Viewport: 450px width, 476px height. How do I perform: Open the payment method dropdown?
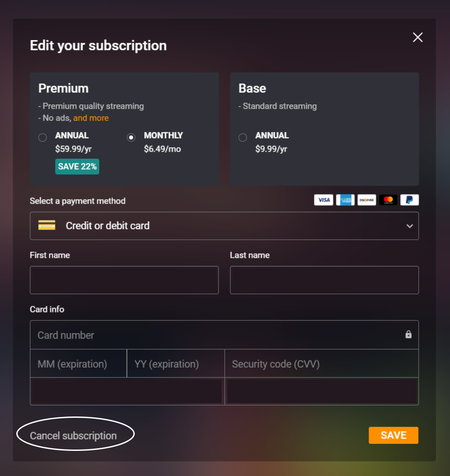coord(224,226)
